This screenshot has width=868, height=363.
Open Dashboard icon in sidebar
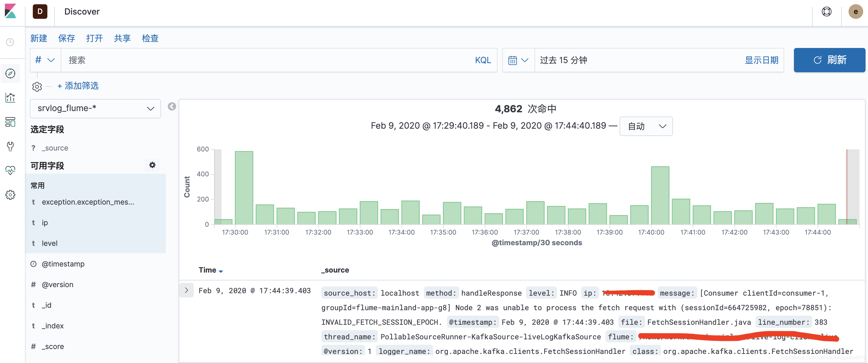(10, 122)
